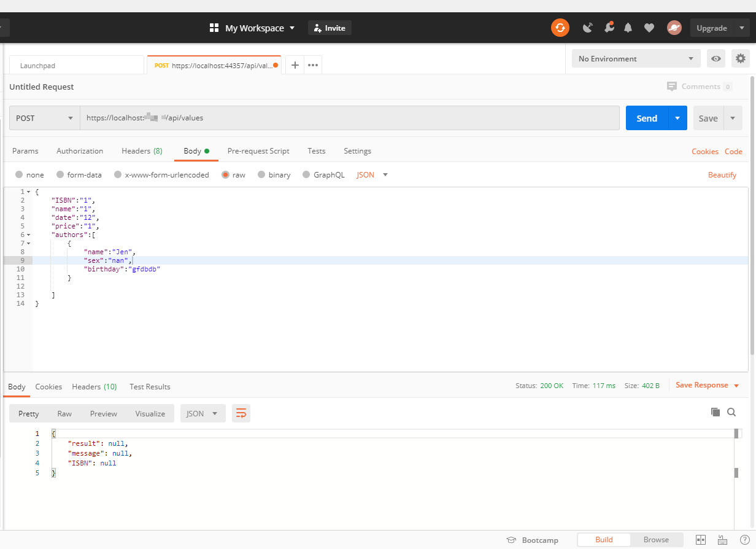
Task: Select the raw body option
Action: click(x=226, y=175)
